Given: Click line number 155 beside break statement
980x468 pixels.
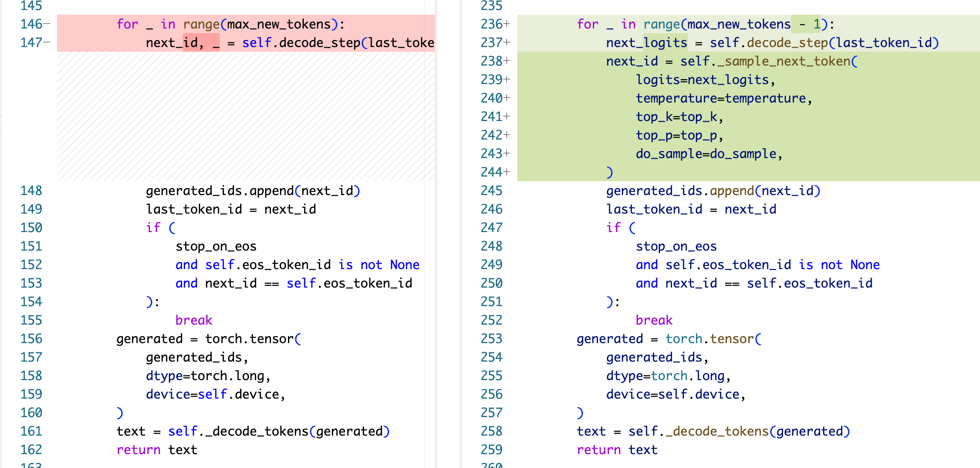Looking at the screenshot, I should tap(31, 320).
